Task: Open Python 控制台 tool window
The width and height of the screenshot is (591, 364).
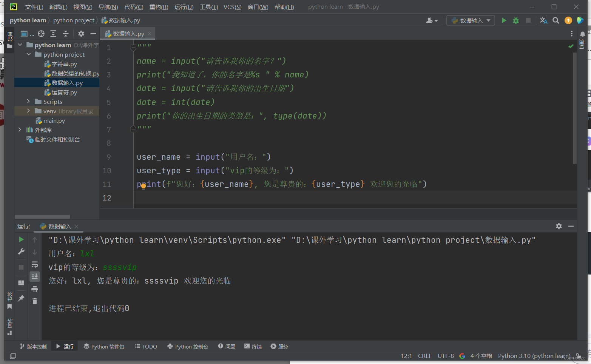Action: [x=188, y=346]
